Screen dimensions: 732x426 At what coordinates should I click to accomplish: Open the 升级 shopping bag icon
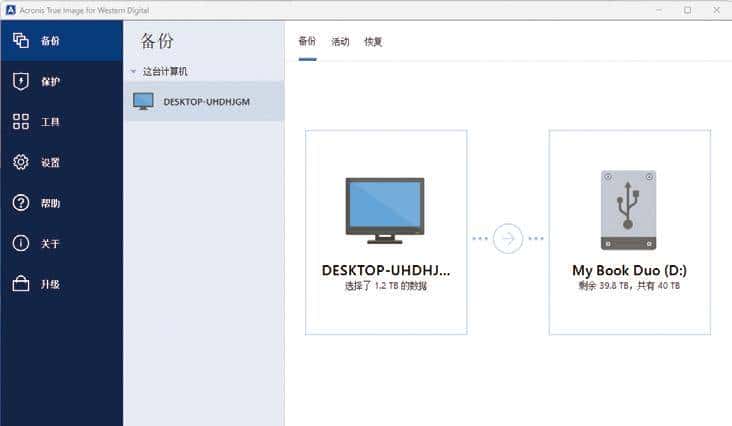click(x=21, y=283)
